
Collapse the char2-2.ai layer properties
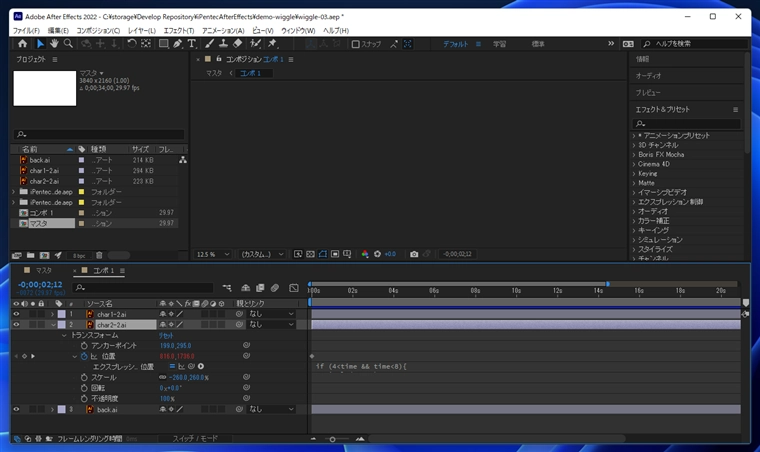tap(53, 325)
